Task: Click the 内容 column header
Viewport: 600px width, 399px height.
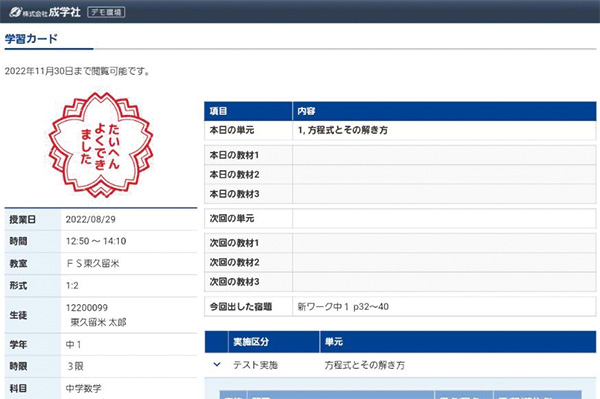Action: pyautogui.click(x=307, y=111)
